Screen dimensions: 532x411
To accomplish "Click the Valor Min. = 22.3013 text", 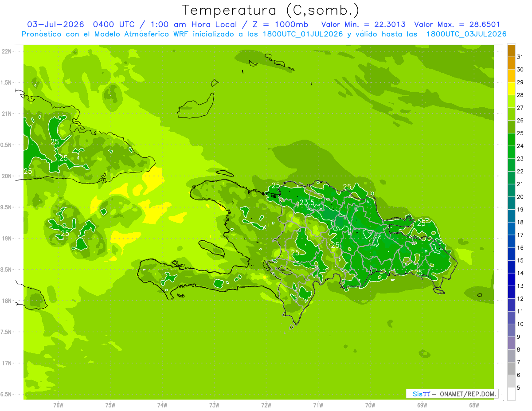I will (364, 24).
